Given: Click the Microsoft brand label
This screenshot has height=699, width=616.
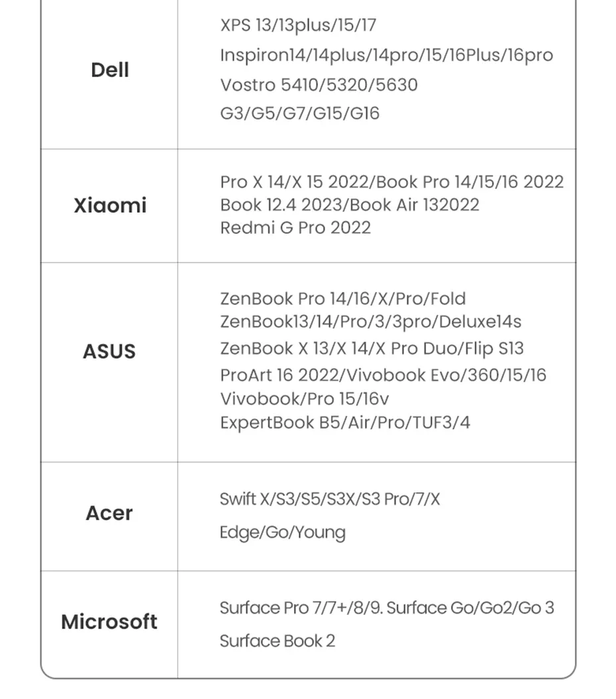Looking at the screenshot, I should tap(109, 622).
